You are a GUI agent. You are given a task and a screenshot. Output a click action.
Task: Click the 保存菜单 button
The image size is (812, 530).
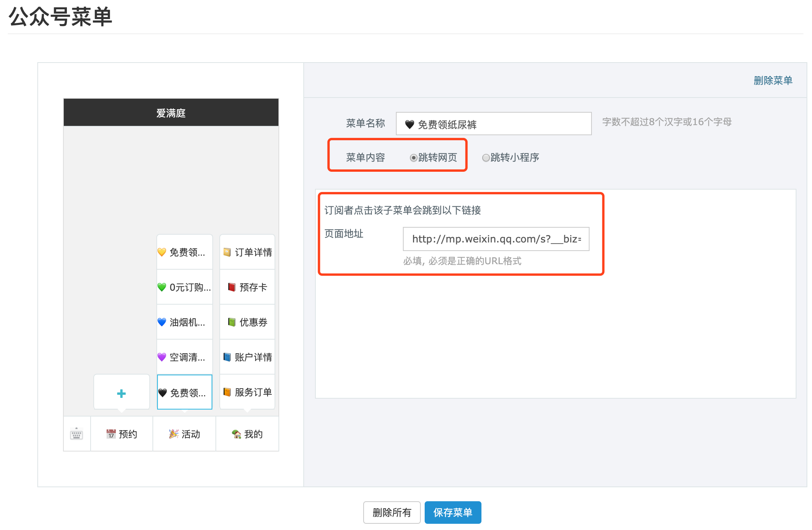[453, 513]
